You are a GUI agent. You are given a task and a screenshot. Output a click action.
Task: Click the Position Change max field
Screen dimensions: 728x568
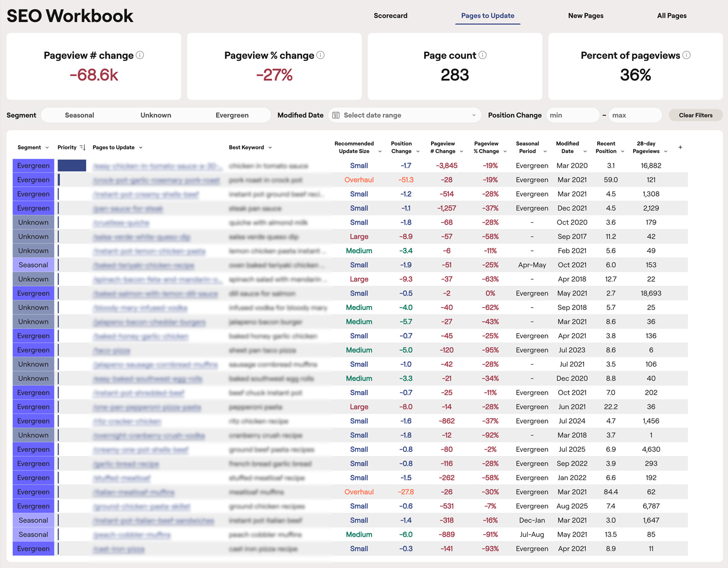tap(635, 115)
